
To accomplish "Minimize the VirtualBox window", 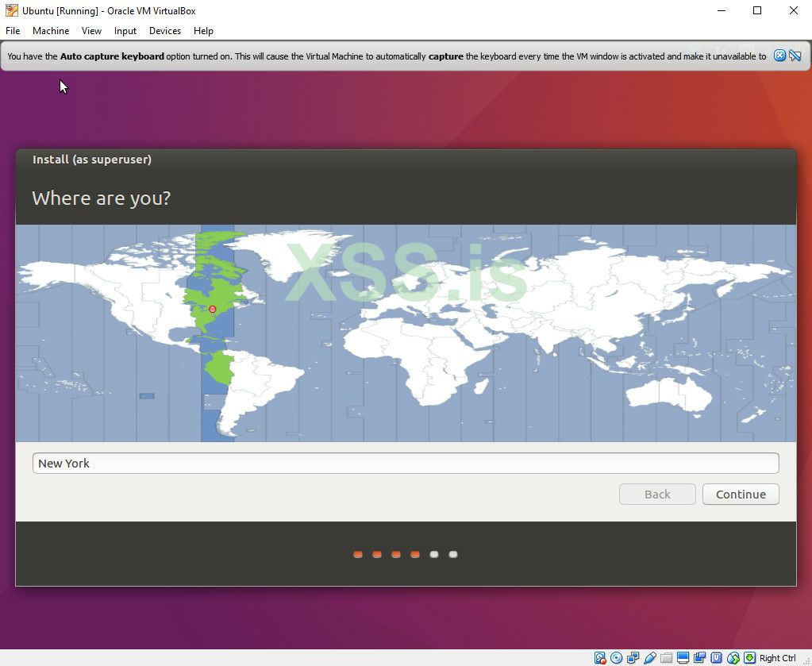I will click(x=722, y=10).
